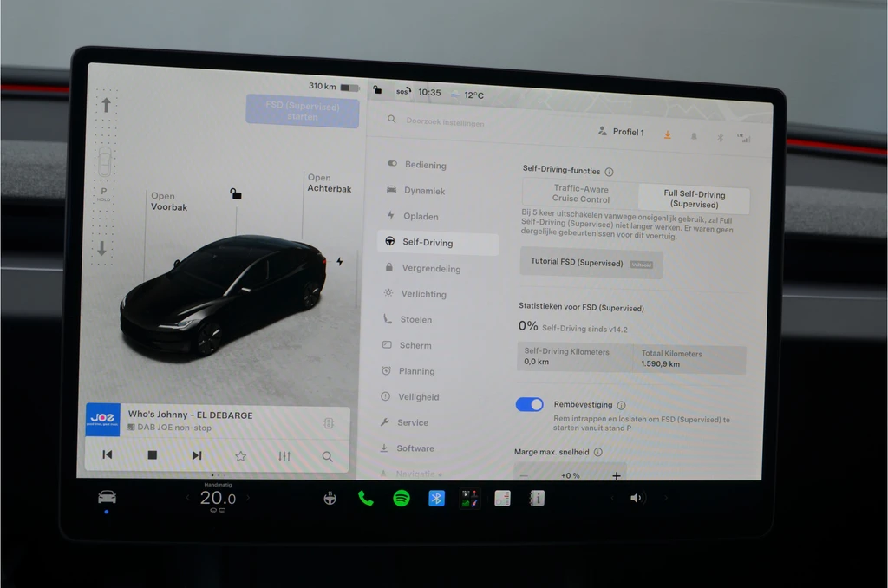Screen dimensions: 888x588
Task: Open the blue Bluetooth app in the dock
Action: pyautogui.click(x=437, y=499)
